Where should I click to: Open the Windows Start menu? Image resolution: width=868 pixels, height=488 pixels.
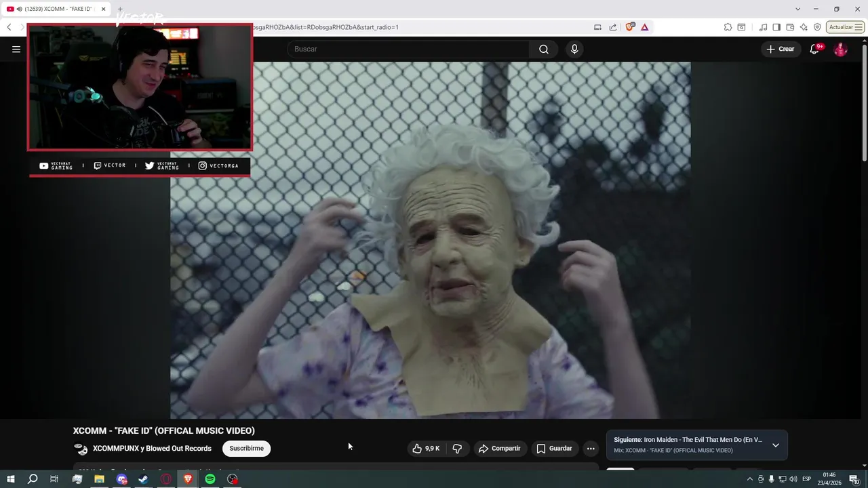point(10,479)
